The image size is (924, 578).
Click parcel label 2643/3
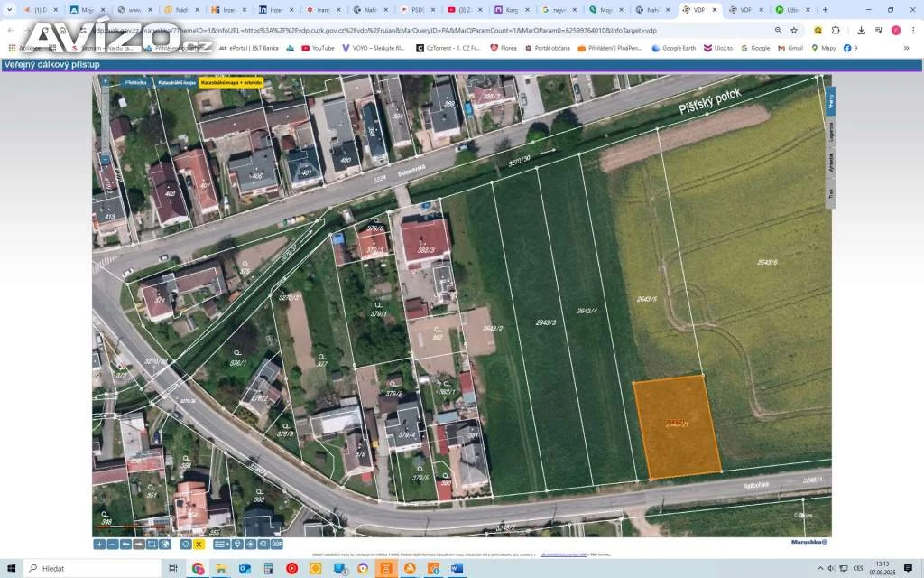[545, 322]
